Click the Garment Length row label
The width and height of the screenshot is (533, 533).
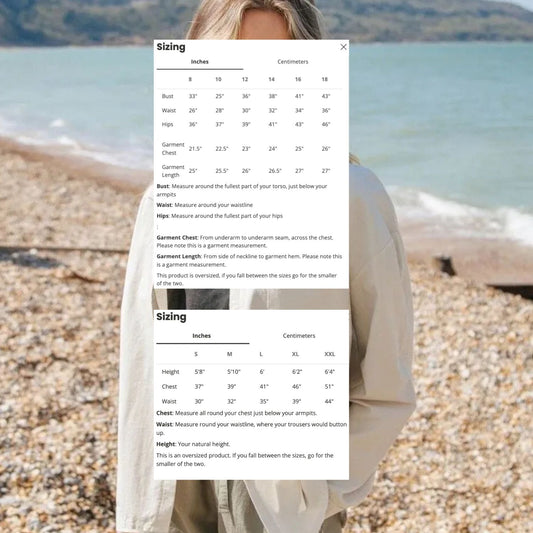pos(173,171)
